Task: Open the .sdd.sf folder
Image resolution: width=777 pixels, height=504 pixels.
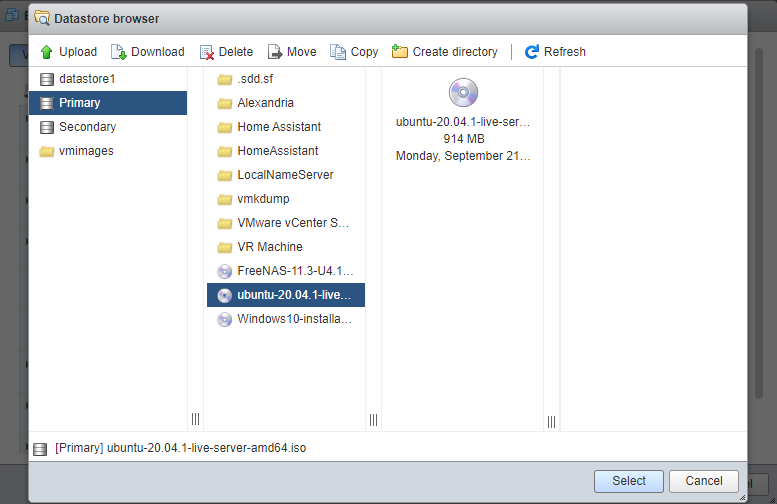Action: [x=286, y=79]
